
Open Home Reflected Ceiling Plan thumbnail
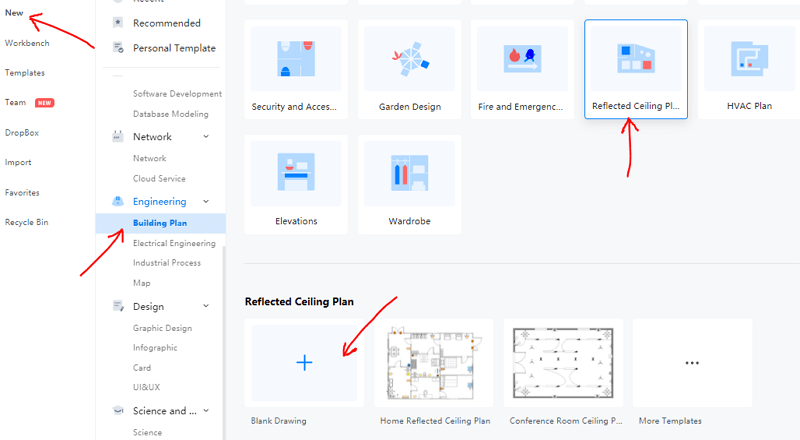pyautogui.click(x=434, y=363)
